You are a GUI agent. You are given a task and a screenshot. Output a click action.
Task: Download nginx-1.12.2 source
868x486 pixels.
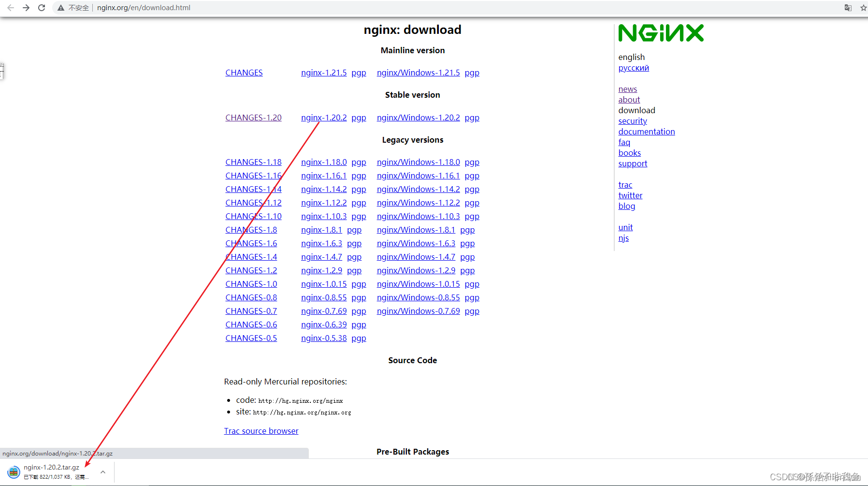click(x=324, y=203)
